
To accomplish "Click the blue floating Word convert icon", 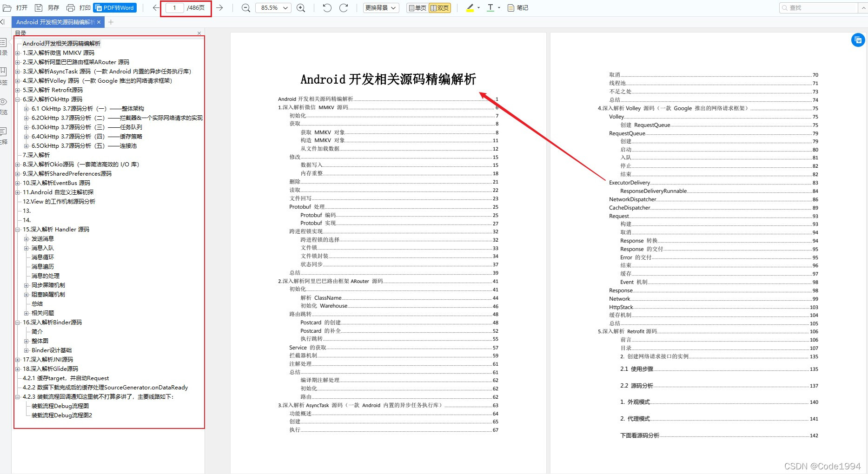I will coord(858,40).
